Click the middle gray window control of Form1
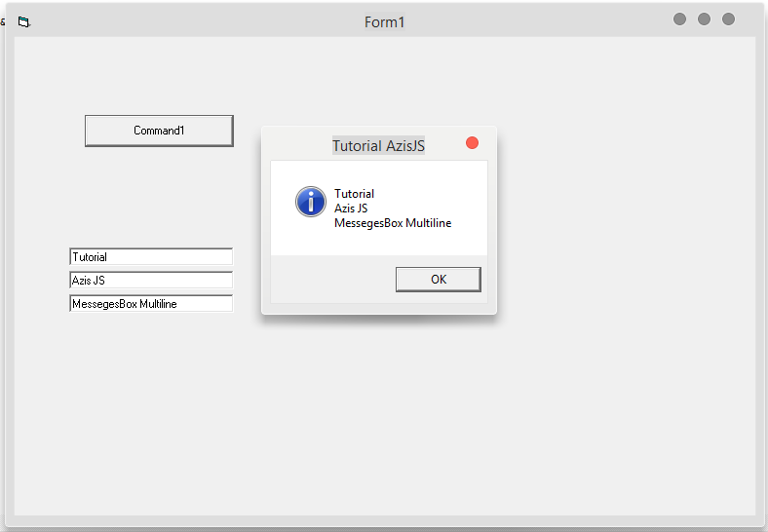The image size is (768, 532). click(705, 19)
